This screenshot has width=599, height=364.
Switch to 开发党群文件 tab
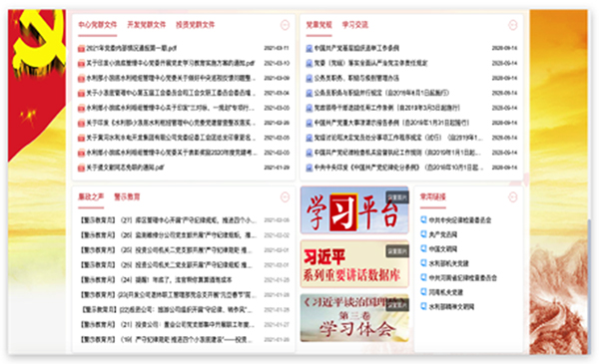tap(147, 25)
